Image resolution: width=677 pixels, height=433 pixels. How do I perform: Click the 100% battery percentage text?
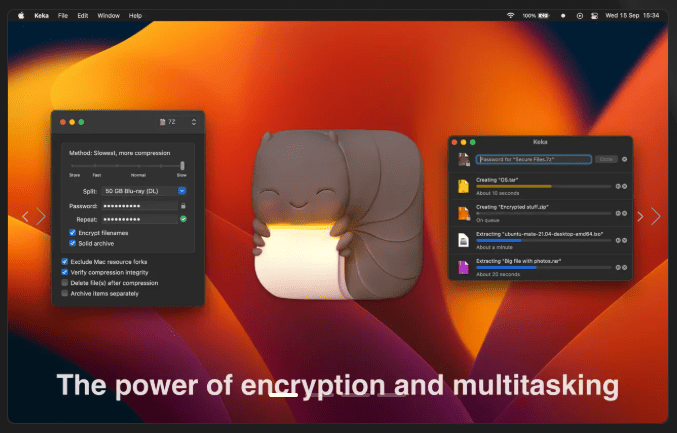click(x=529, y=16)
